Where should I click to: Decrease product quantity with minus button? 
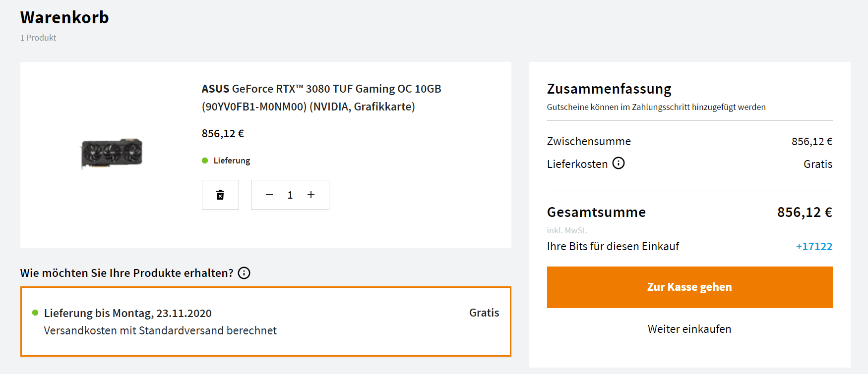click(269, 195)
